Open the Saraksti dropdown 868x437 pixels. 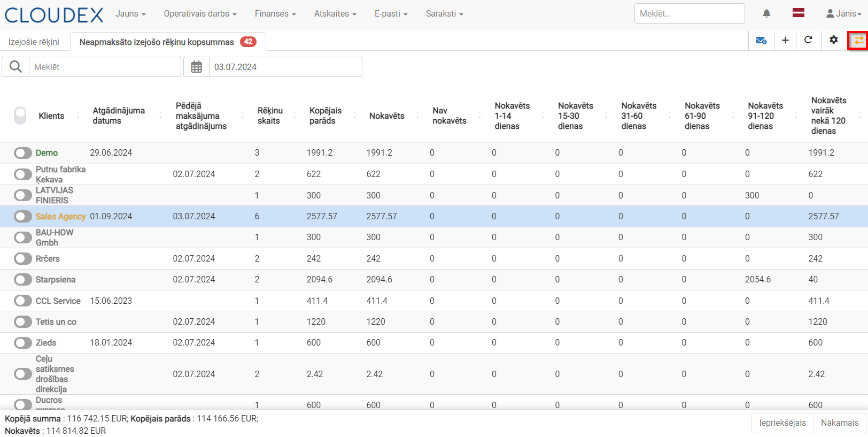[444, 14]
